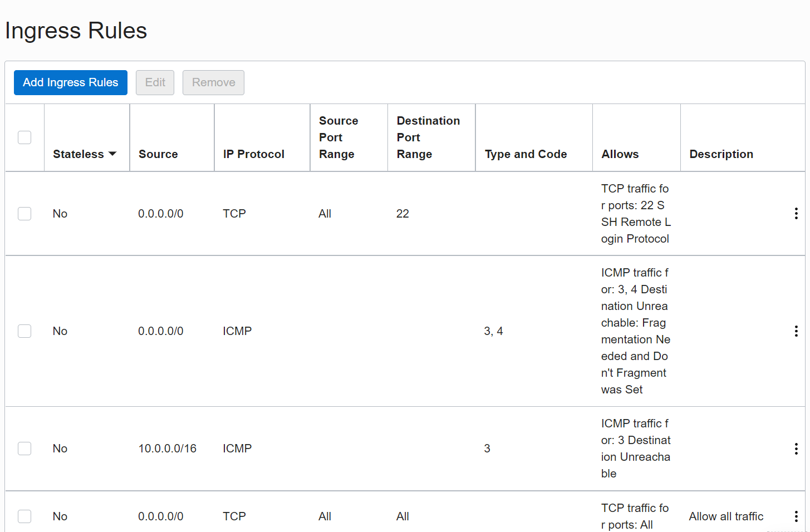810x532 pixels.
Task: Check the ICMP type 3, 4 rule row
Action: pyautogui.click(x=24, y=331)
